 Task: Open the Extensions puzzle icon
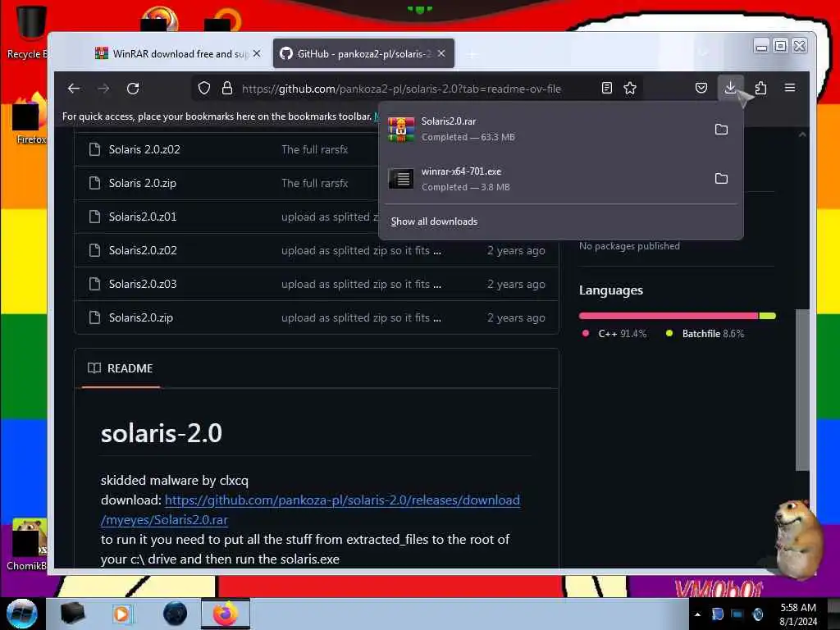760,88
